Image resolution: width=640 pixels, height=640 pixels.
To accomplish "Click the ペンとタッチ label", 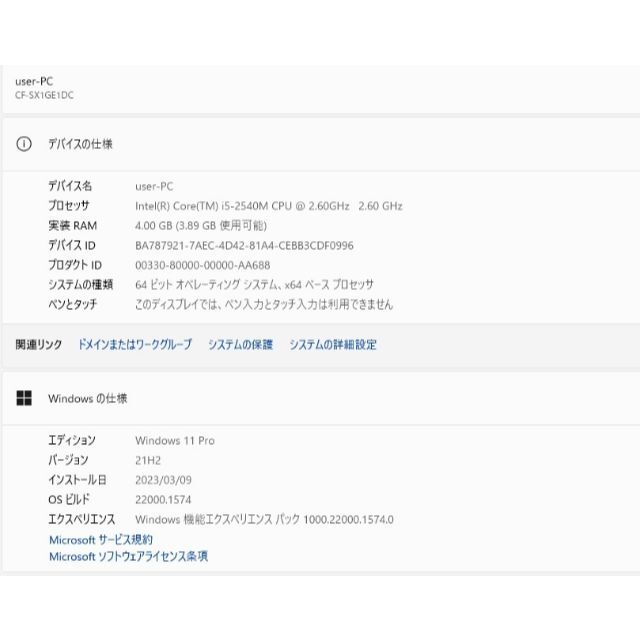I will tap(72, 304).
